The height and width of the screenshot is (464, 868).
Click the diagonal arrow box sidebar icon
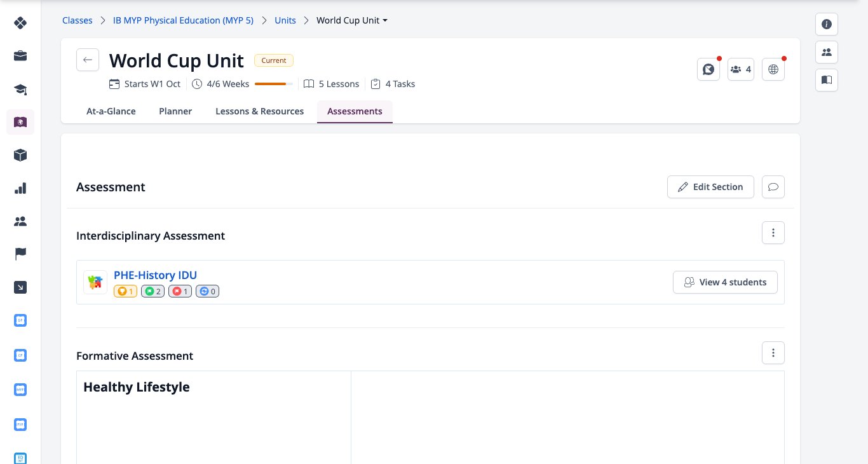(x=20, y=287)
